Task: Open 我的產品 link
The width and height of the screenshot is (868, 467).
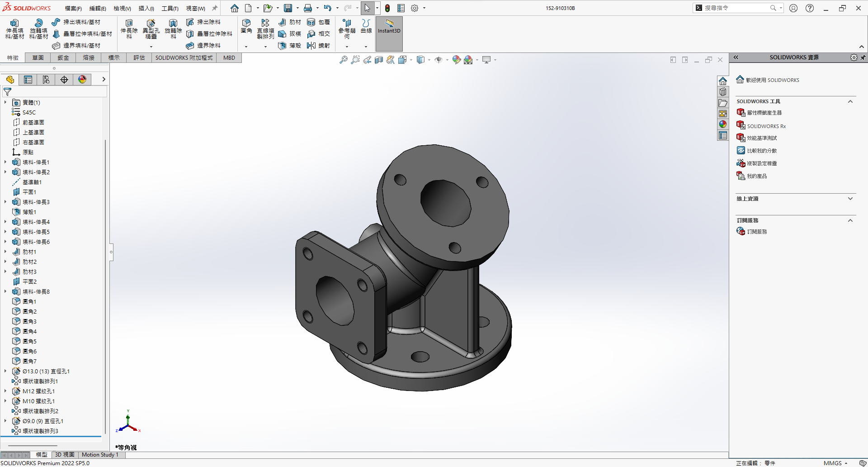Action: (752, 176)
